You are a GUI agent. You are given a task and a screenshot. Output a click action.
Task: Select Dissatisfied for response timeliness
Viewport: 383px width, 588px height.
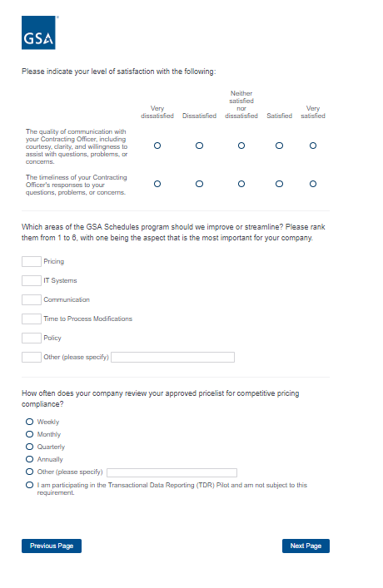tap(199, 184)
